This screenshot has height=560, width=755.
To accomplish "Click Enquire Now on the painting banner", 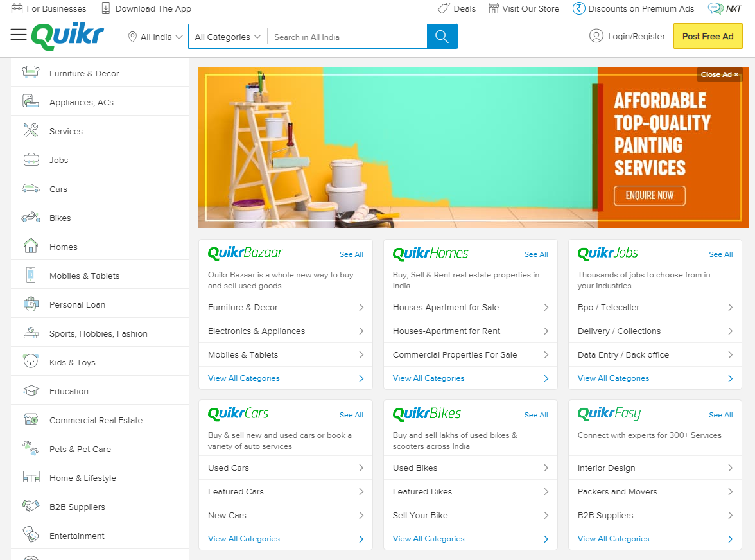I will point(649,196).
